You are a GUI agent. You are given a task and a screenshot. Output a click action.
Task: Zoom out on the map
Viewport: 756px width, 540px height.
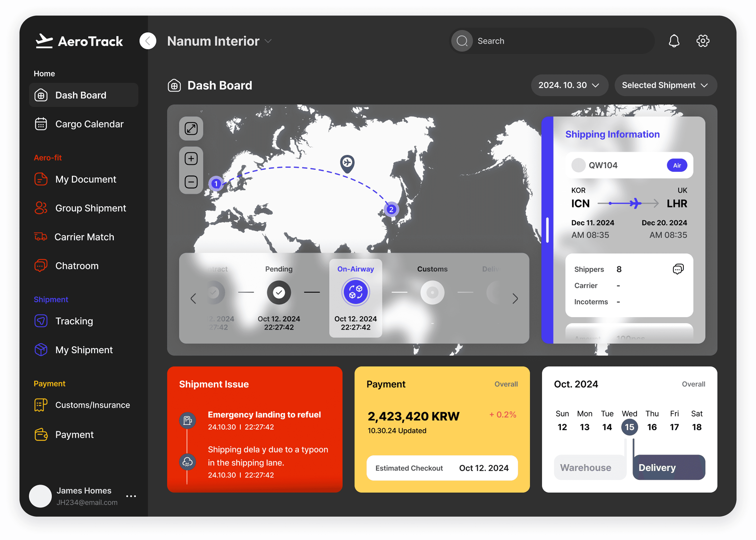[x=191, y=182]
